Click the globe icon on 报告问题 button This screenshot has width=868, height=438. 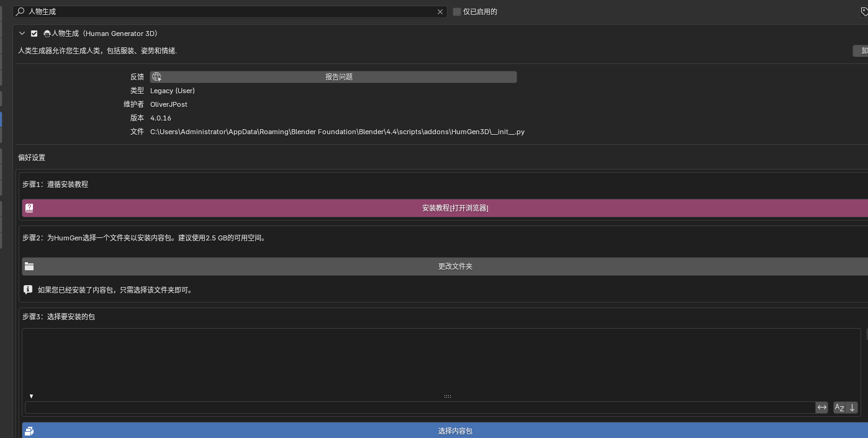(x=157, y=77)
